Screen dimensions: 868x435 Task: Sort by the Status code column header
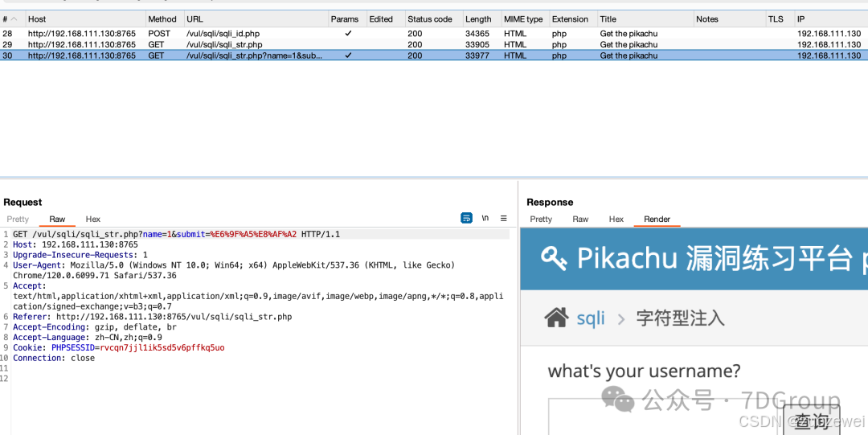pos(434,18)
